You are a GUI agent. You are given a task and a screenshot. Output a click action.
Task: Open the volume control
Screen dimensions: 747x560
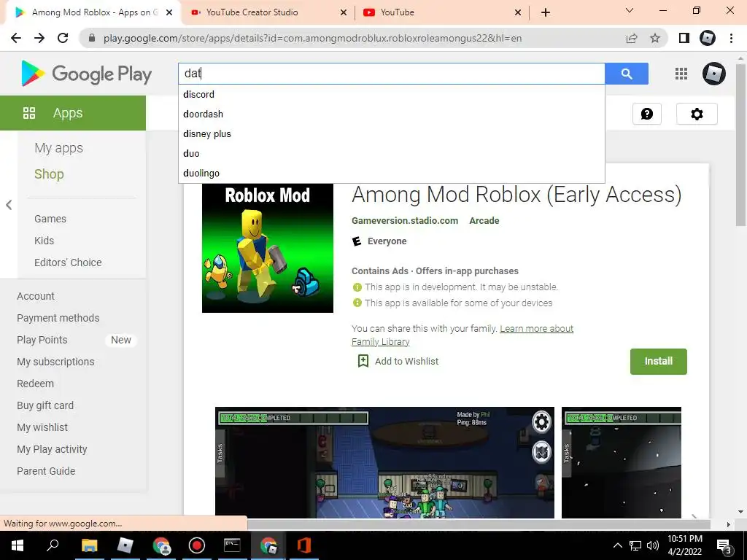tap(653, 545)
